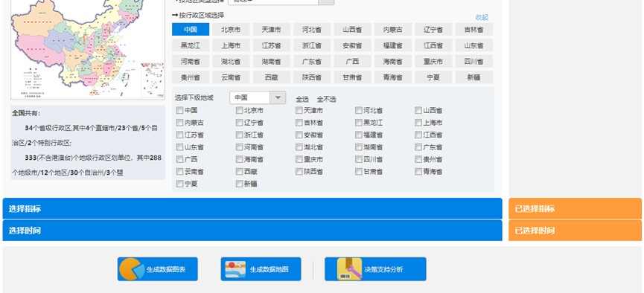
Task: Mark the 甘肃省 checkbox
Action: (359, 172)
